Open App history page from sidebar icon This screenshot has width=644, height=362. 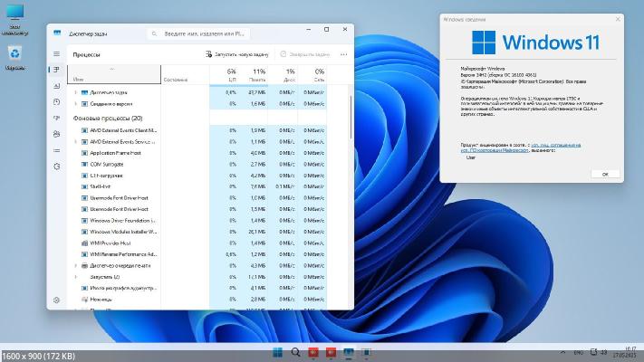click(57, 101)
